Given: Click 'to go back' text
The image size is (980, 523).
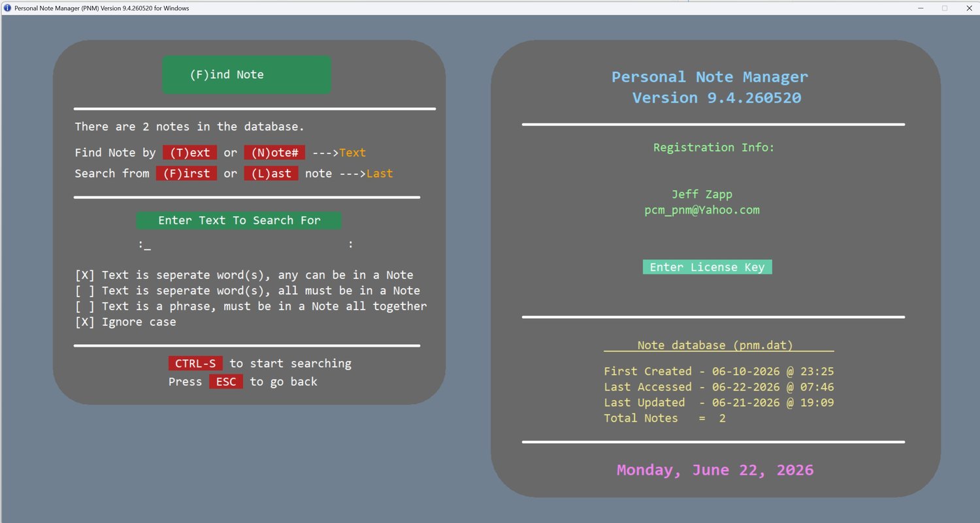Looking at the screenshot, I should (x=284, y=382).
